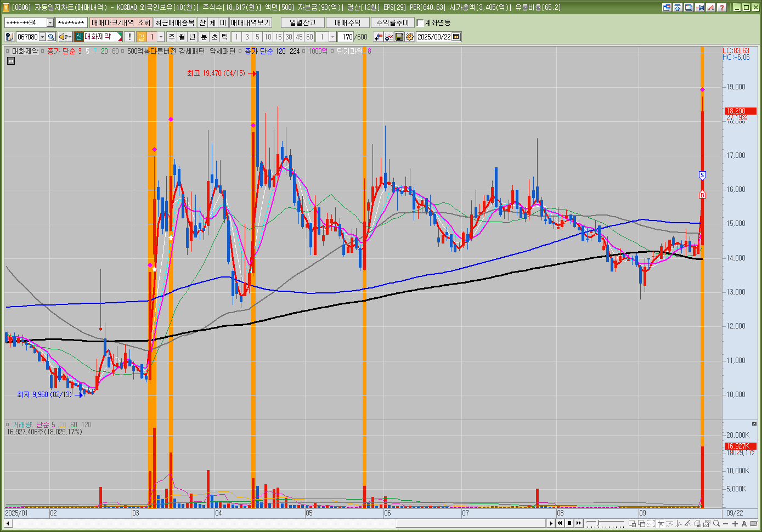The image size is (762, 532).
Task: Click the stop playback button
Action: pos(569,523)
